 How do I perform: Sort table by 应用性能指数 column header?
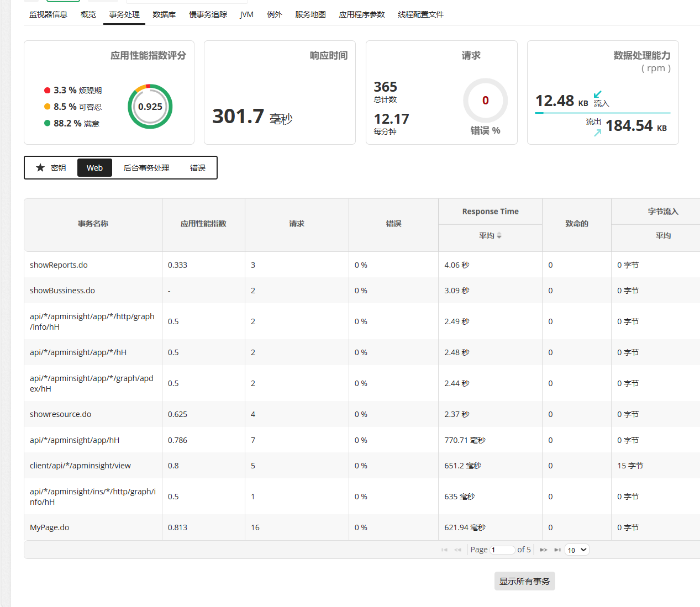[203, 224]
